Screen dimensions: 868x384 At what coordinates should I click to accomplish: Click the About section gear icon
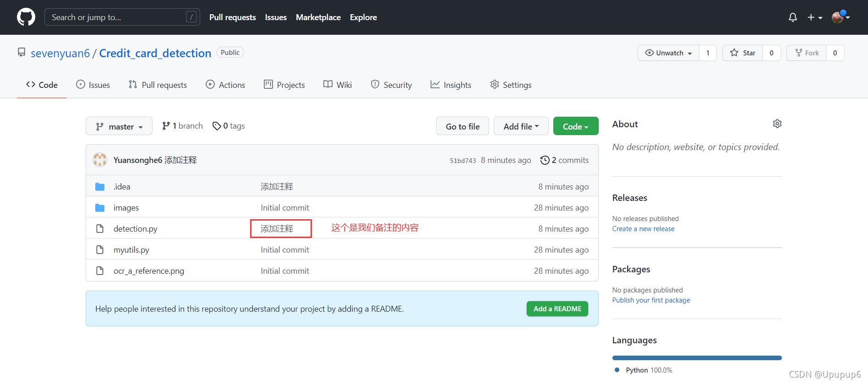tap(777, 124)
